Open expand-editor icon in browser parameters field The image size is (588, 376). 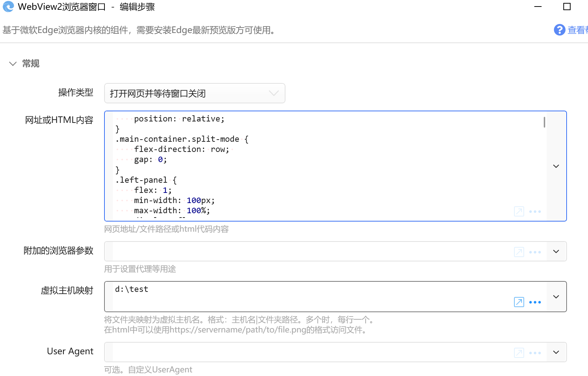pos(519,252)
